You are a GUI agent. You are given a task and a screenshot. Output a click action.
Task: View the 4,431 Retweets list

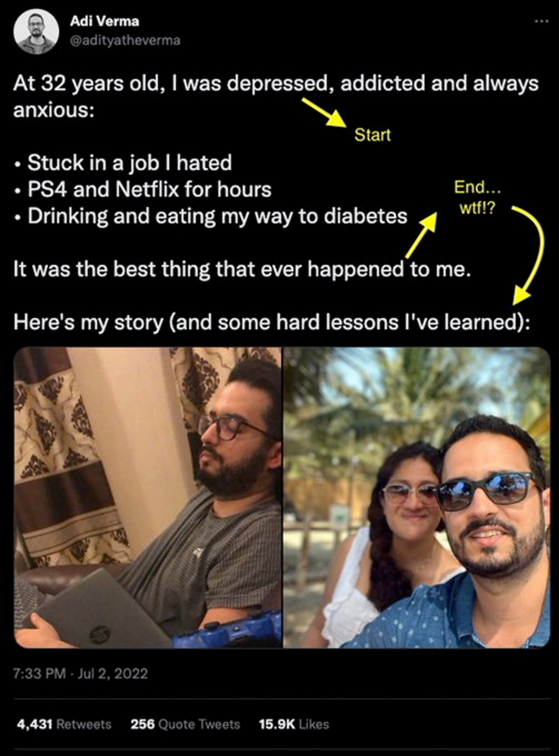pyautogui.click(x=64, y=724)
